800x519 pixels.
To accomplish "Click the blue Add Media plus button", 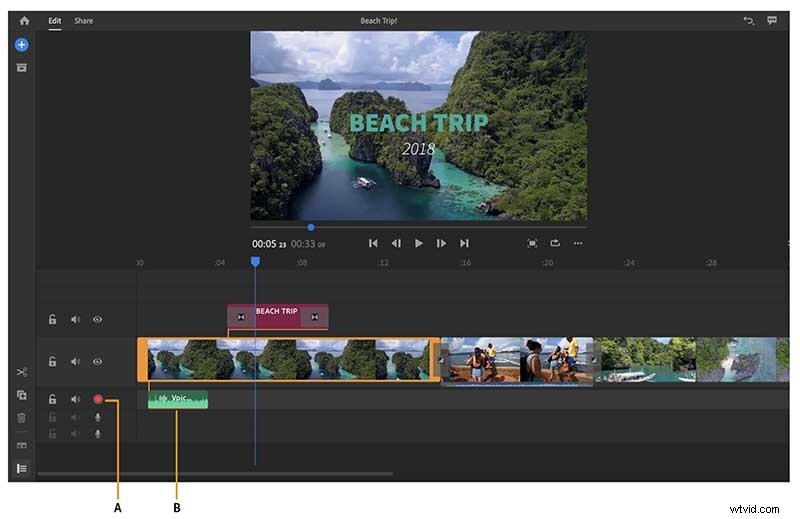I will click(x=22, y=45).
